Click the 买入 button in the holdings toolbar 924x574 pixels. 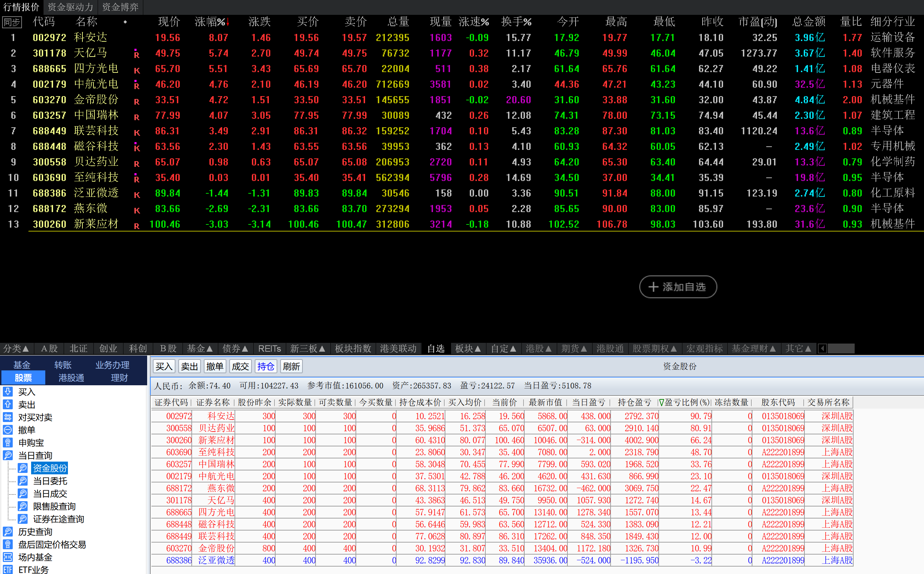point(164,366)
